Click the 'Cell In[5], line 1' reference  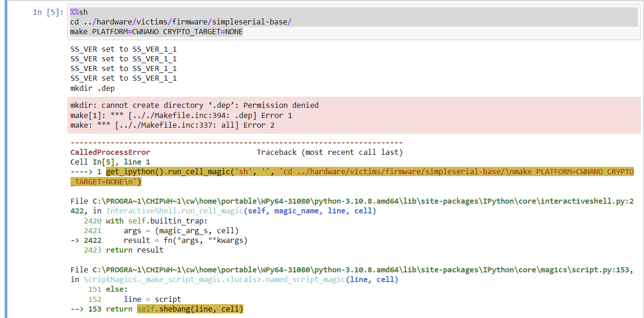pyautogui.click(x=110, y=162)
